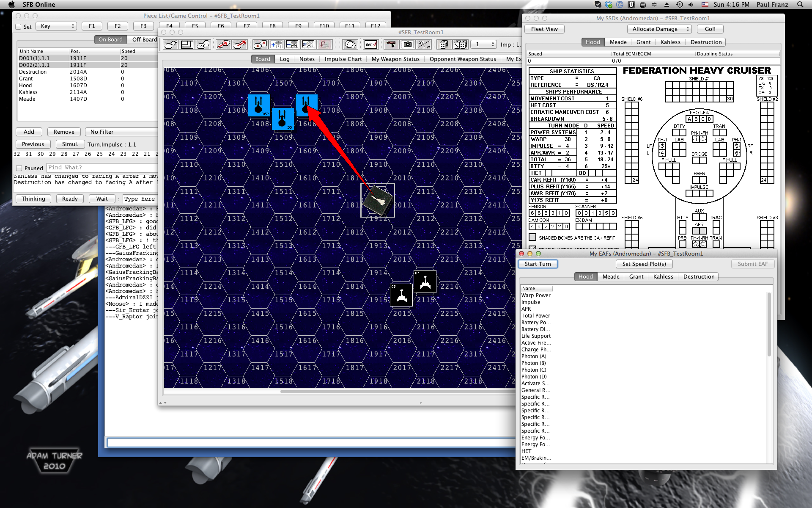Click the hex number 1514 icon
Image resolution: width=812 pixels, height=508 pixels.
[x=203, y=44]
